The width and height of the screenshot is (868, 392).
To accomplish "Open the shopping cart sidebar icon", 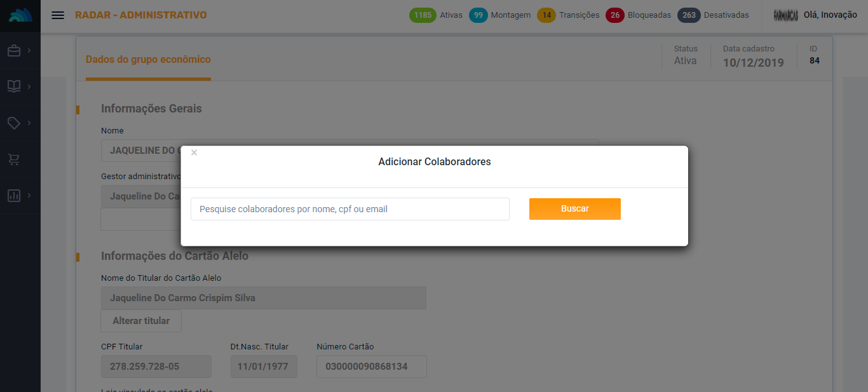I will coord(14,159).
